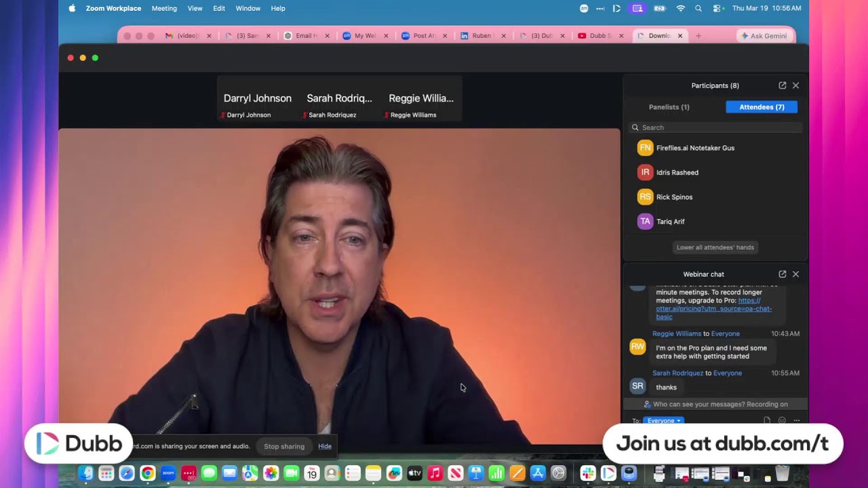This screenshot has height=488, width=868.
Task: Open Trash from the Dock
Action: (782, 473)
